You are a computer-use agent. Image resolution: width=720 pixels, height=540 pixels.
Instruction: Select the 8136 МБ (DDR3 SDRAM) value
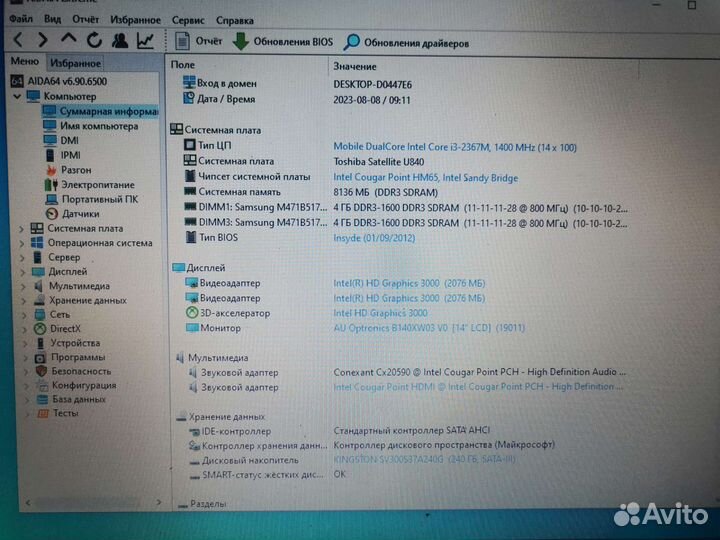coord(385,192)
